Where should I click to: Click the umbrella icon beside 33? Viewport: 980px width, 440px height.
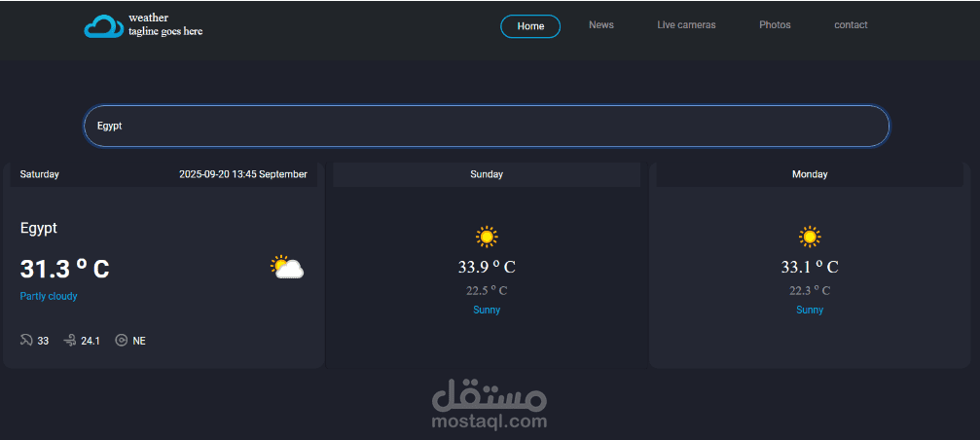click(26, 341)
